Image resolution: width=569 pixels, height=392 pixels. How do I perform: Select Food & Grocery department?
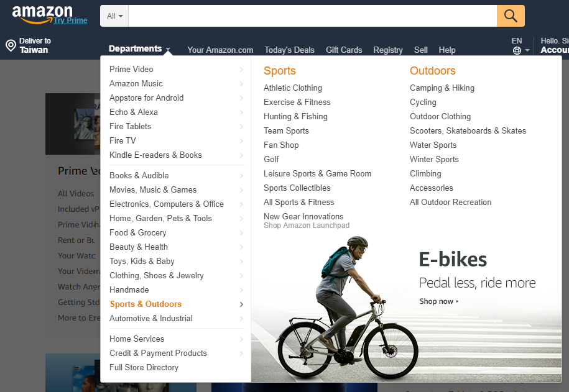pos(137,233)
